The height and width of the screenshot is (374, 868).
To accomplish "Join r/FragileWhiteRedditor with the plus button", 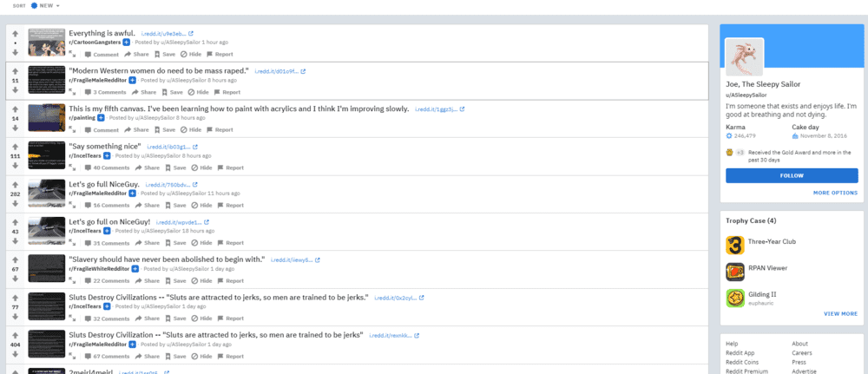I will pos(135,269).
